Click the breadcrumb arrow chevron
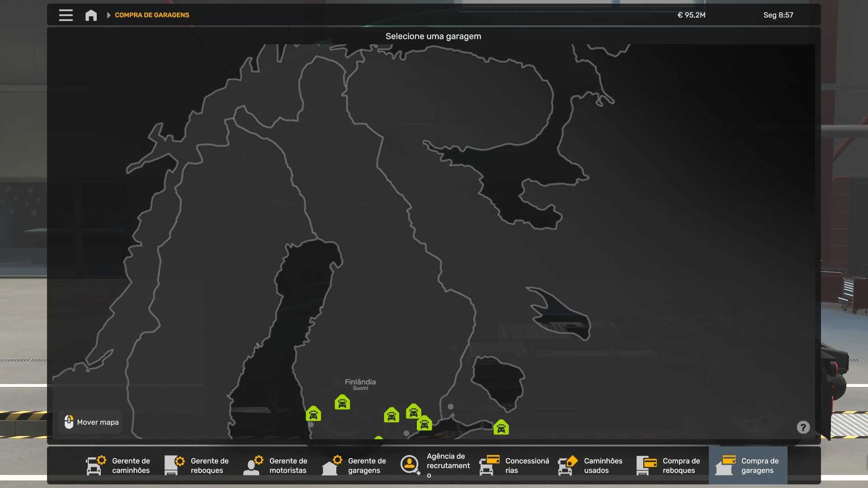868x488 pixels. (x=108, y=15)
